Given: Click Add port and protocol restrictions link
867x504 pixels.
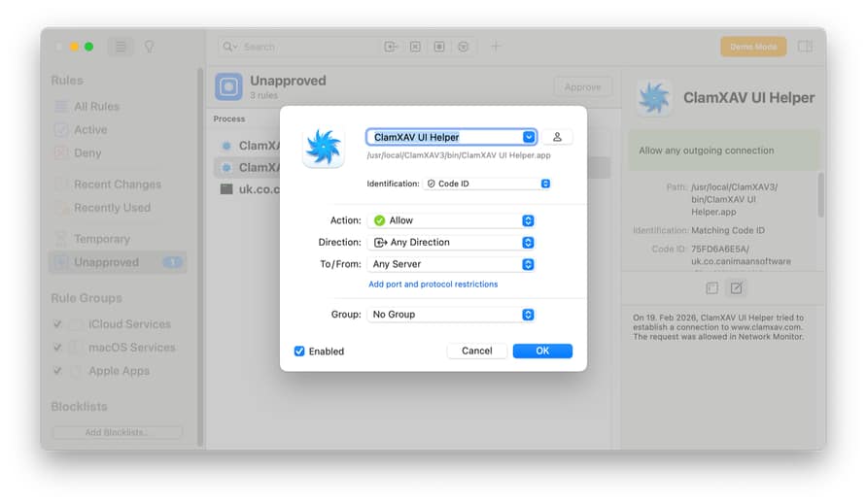Looking at the screenshot, I should 433,285.
